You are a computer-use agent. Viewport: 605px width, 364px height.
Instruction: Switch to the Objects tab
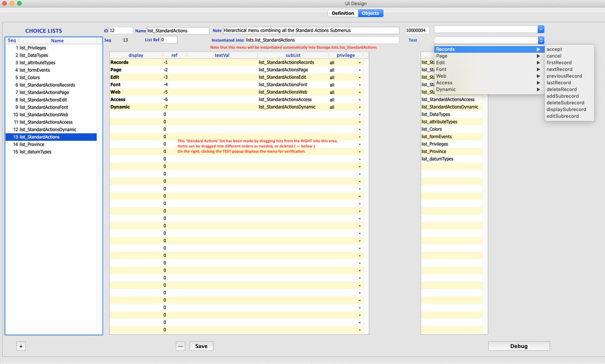(371, 13)
